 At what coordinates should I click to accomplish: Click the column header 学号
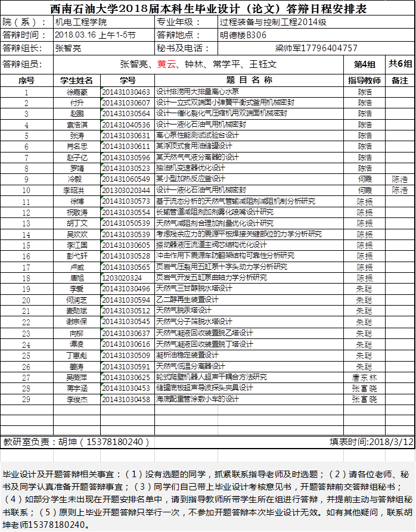128,80
